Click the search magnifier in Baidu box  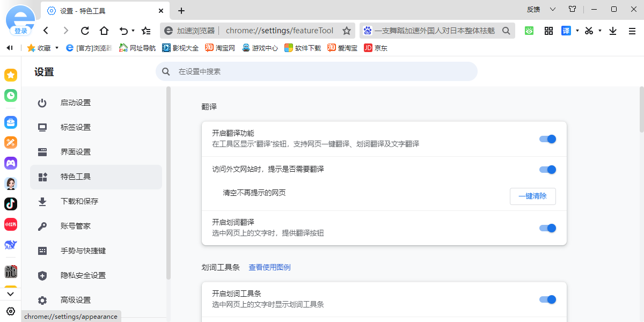pyautogui.click(x=506, y=31)
